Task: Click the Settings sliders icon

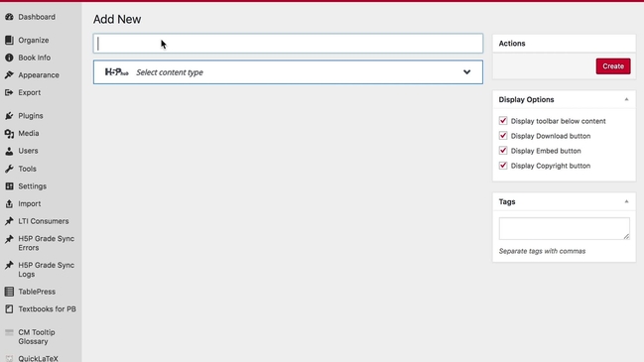Action: (9, 186)
